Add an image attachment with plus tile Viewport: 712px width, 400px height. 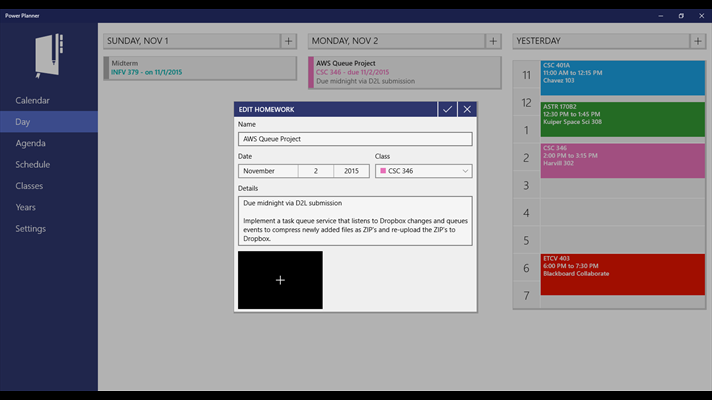[280, 280]
